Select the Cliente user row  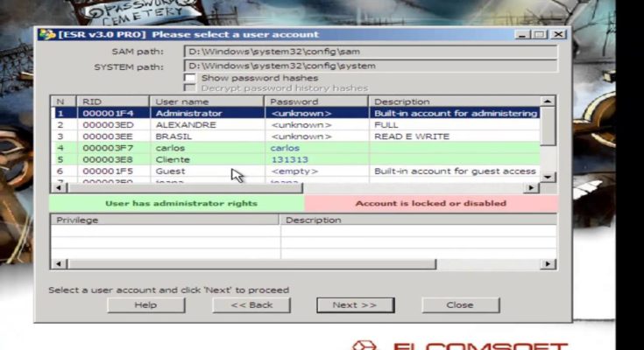coord(295,159)
